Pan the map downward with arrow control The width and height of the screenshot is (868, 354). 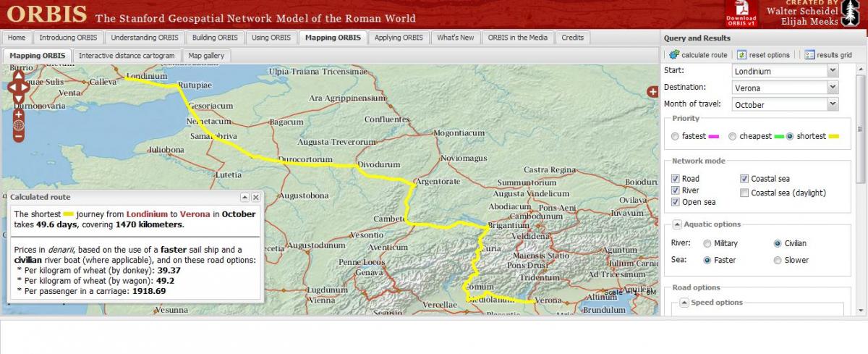[18, 99]
